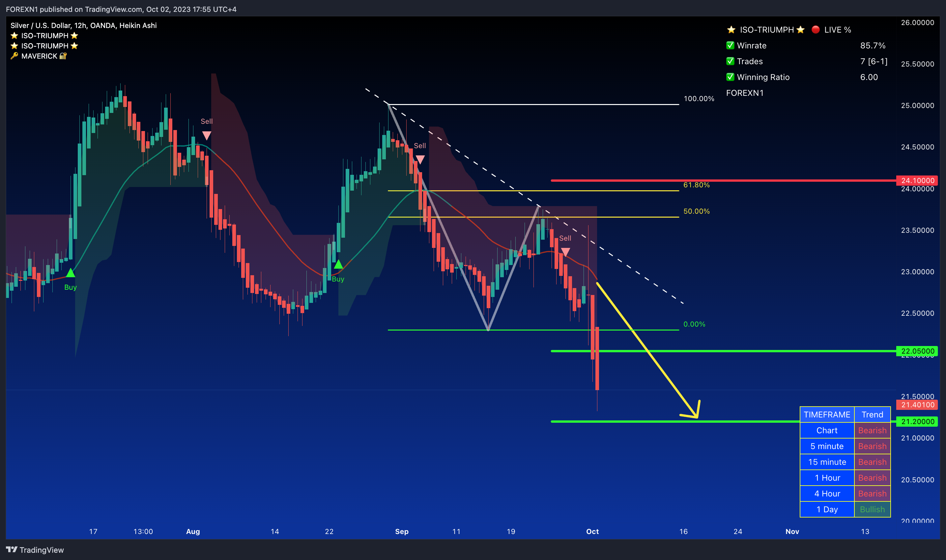Screen dimensions: 946x560
Task: Click the 26.00000 price axis label
Action: point(918,23)
